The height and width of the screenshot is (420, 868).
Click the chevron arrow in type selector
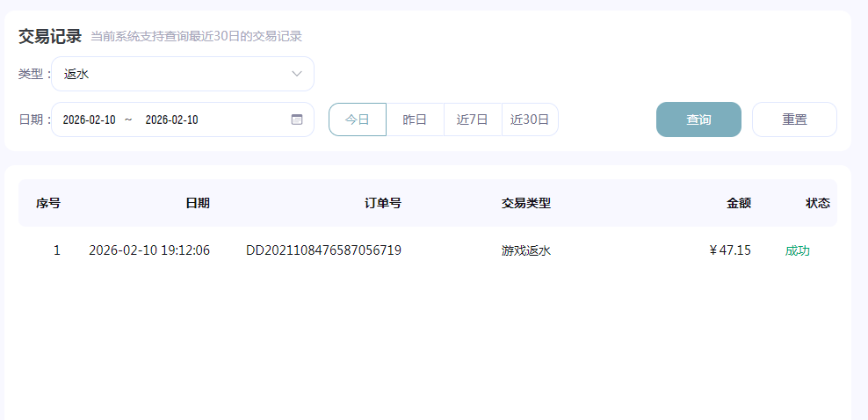[297, 74]
